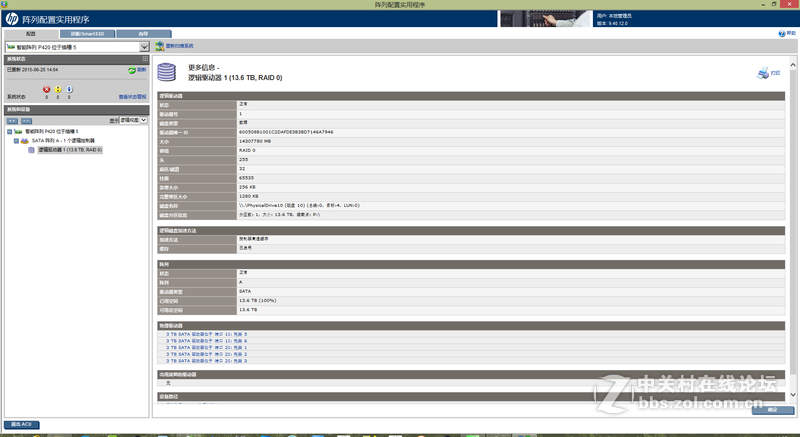The height and width of the screenshot is (437, 800).
Task: Click the disk name \\.\PhysicalDrive10 value
Action: pos(299,205)
